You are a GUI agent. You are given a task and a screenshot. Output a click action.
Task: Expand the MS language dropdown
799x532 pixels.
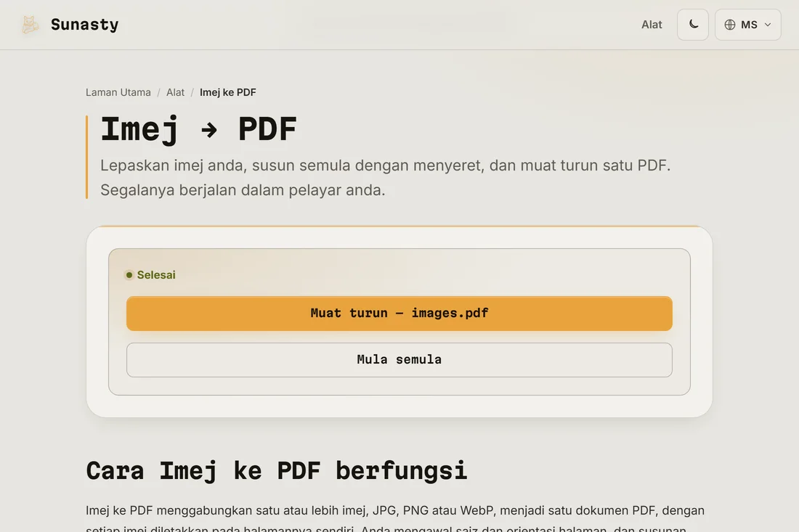click(x=747, y=25)
